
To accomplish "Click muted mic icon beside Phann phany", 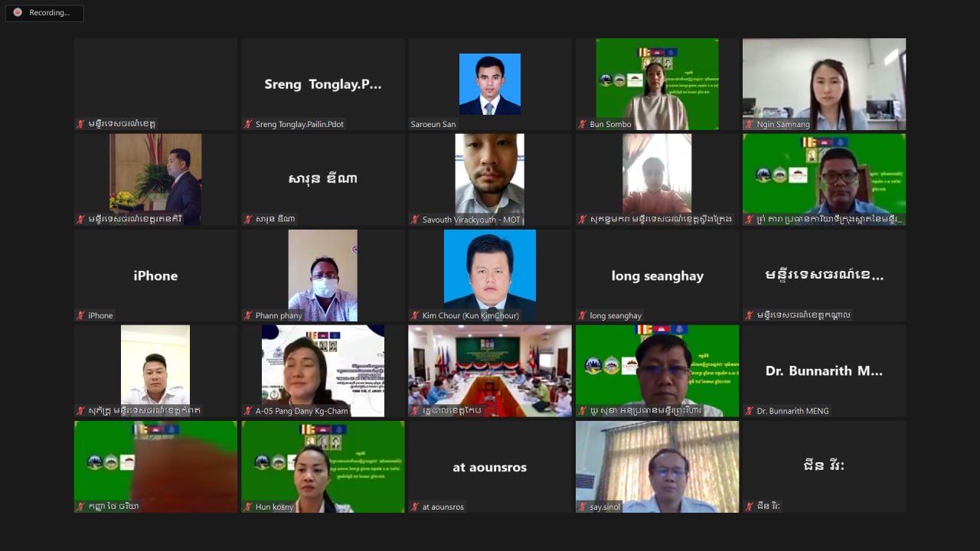I will click(248, 315).
